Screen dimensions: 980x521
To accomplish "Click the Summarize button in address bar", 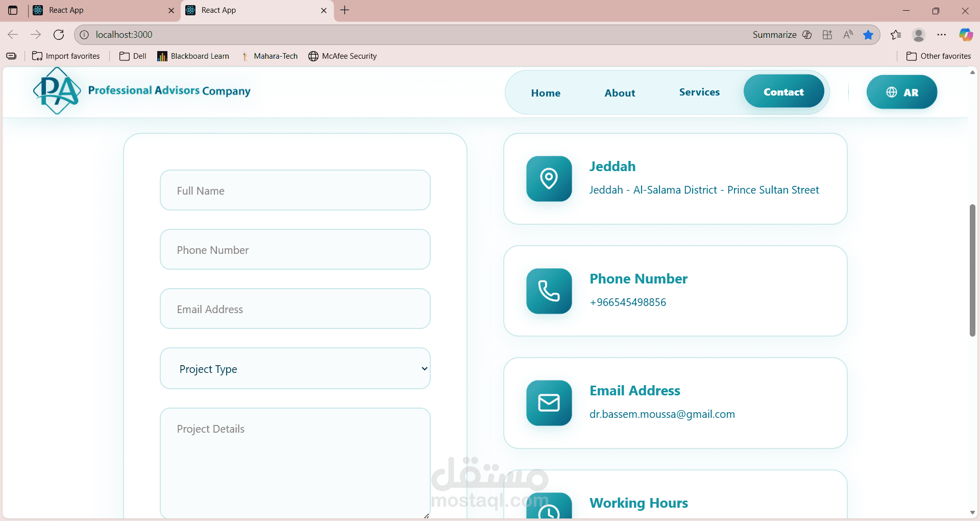I will [x=782, y=34].
